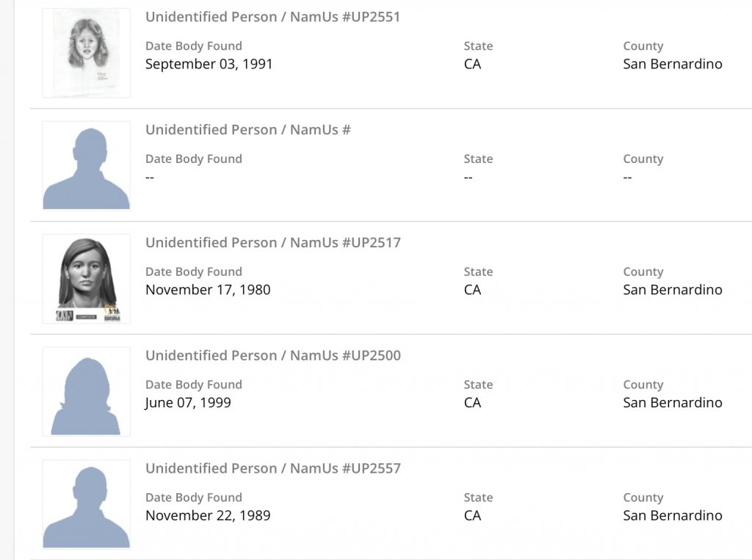Image resolution: width=752 pixels, height=560 pixels.
Task: Click the CA state value for UP2557
Action: 472,516
